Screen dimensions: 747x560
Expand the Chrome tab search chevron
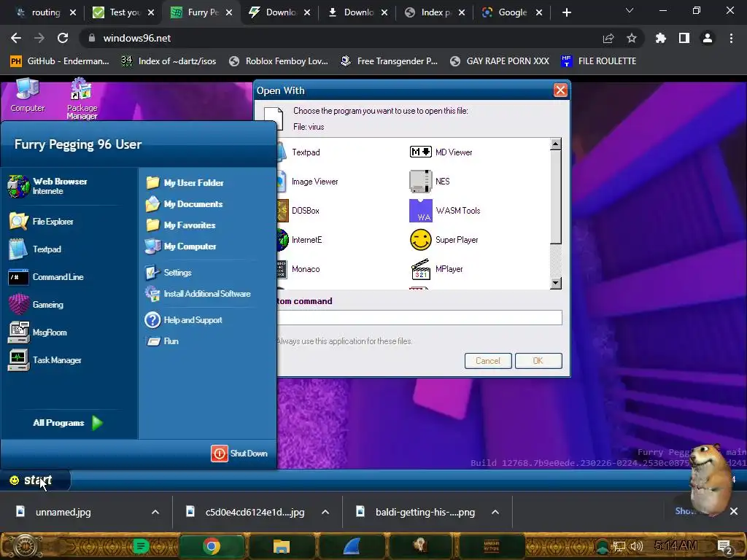pos(630,10)
